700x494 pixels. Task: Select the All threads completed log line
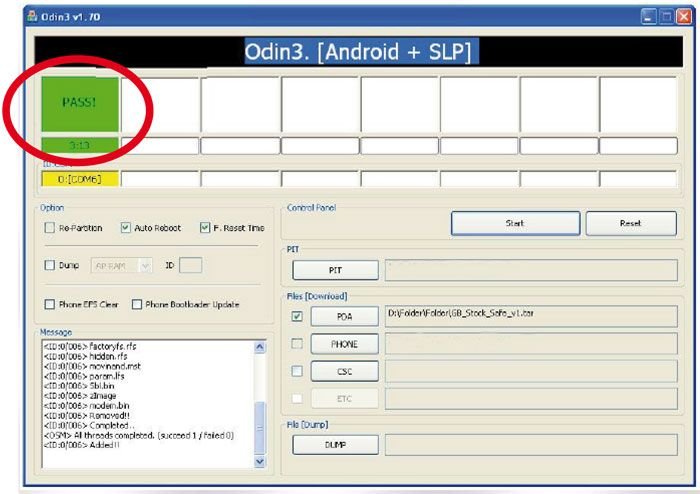(x=139, y=435)
